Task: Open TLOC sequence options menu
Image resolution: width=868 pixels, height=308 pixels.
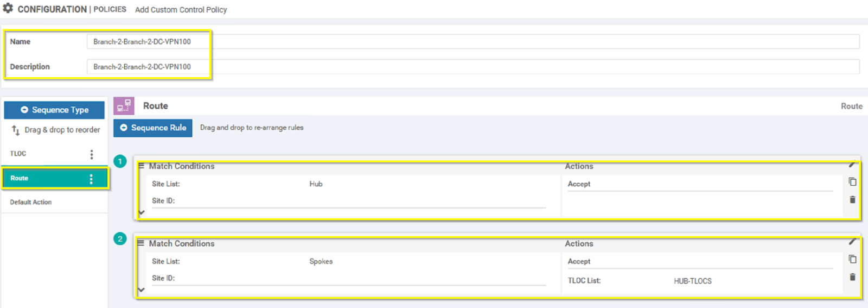Action: click(x=92, y=154)
